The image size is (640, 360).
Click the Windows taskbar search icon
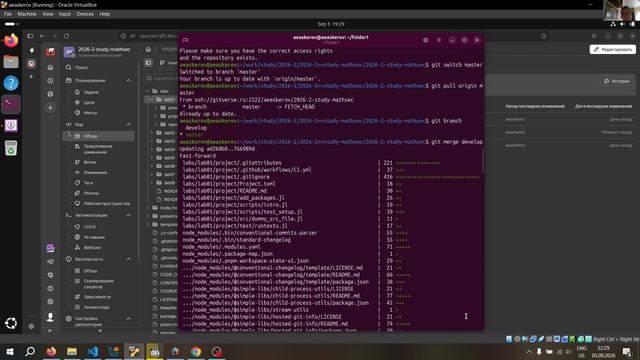[30, 351]
